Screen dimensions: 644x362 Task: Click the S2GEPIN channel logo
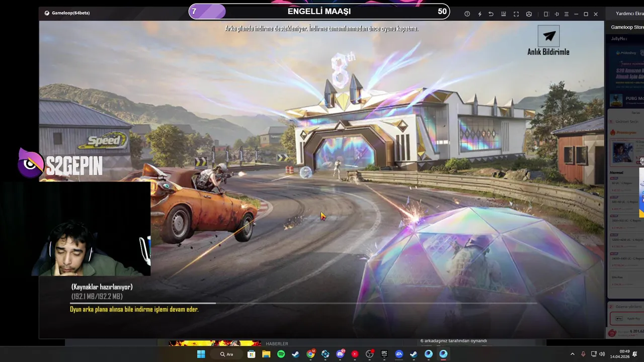pos(60,164)
